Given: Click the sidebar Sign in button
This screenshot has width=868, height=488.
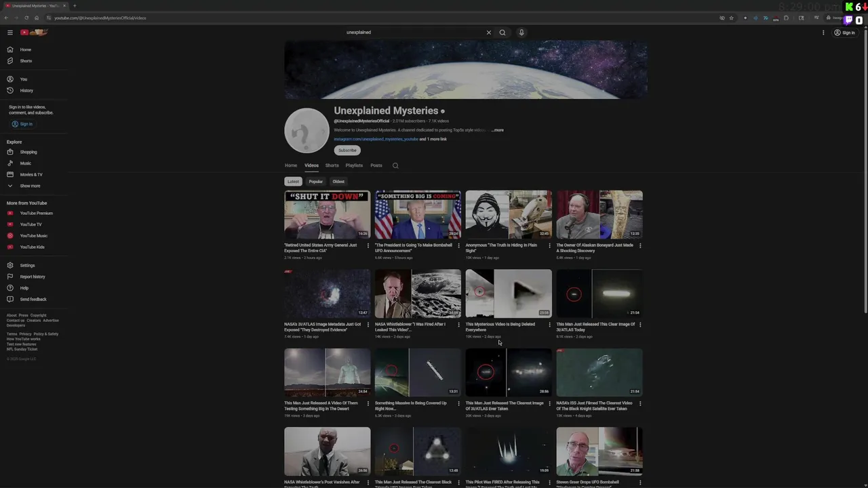Looking at the screenshot, I should tap(22, 124).
